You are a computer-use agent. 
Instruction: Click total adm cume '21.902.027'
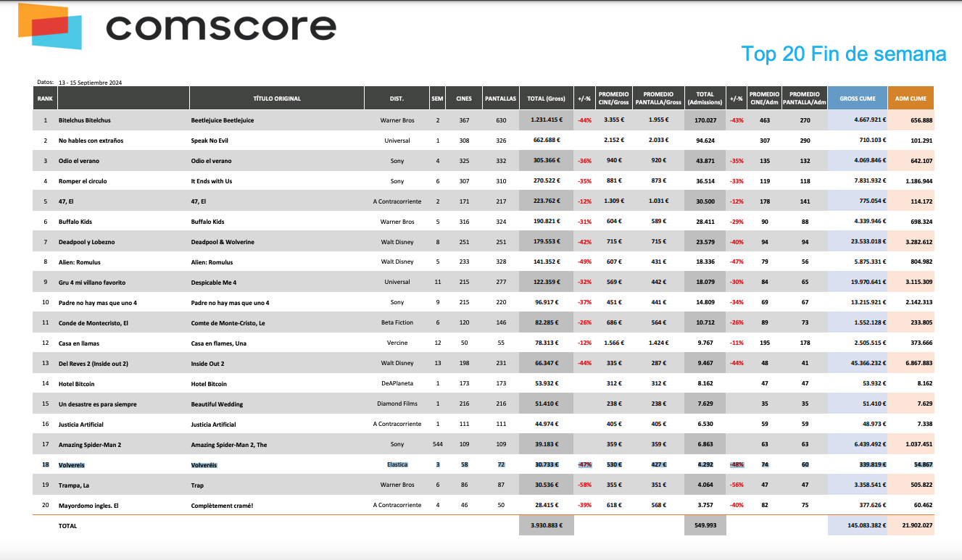click(x=917, y=526)
